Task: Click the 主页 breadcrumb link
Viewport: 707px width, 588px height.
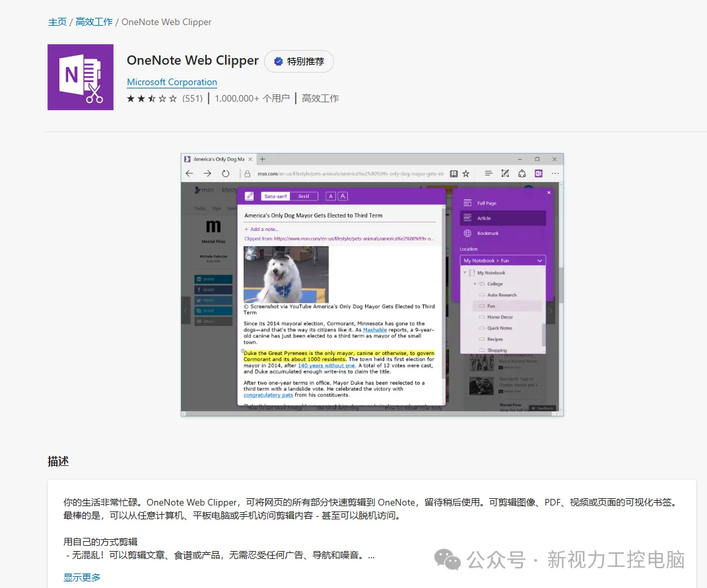Action: (x=57, y=22)
